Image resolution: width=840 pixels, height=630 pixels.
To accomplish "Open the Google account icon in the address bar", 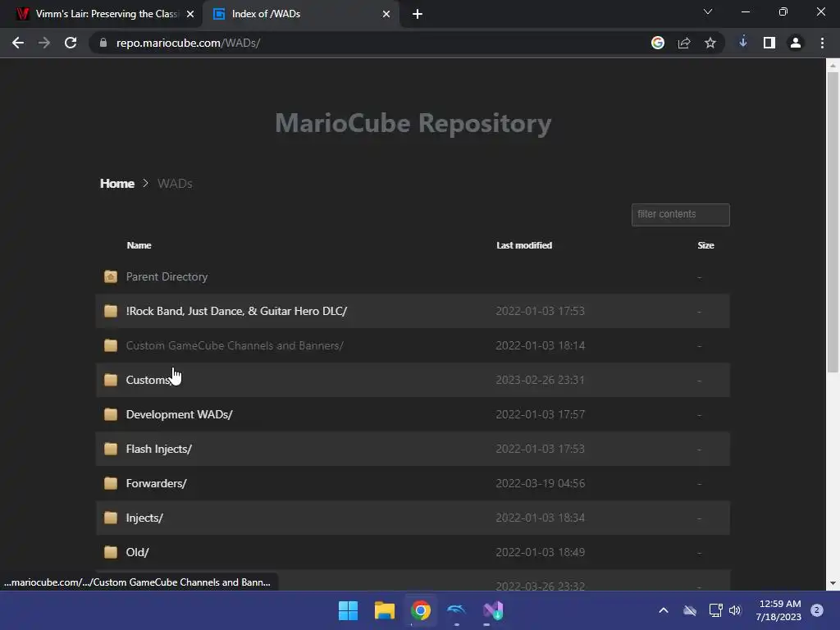I will pos(658,43).
